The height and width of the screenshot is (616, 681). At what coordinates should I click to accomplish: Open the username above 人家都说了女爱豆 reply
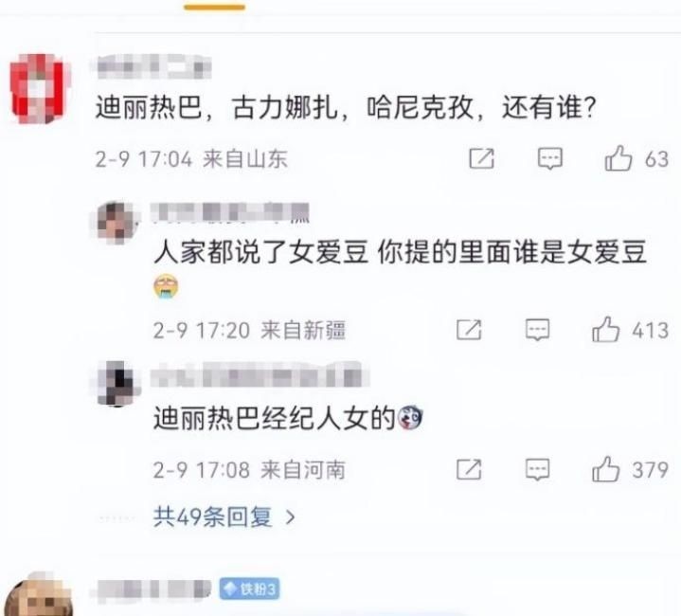pyautogui.click(x=230, y=213)
